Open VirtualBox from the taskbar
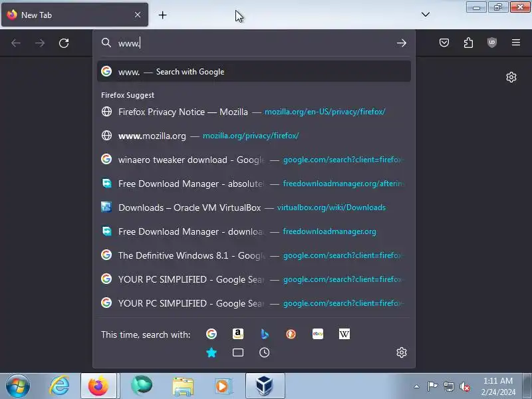Screen dimensions: 532x399 (x=265, y=386)
